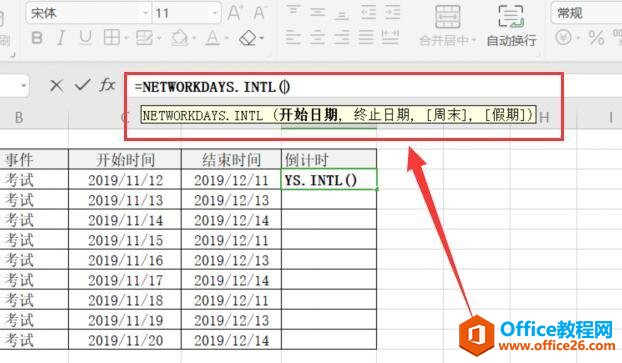Click the Decrease indent icon

(368, 13)
